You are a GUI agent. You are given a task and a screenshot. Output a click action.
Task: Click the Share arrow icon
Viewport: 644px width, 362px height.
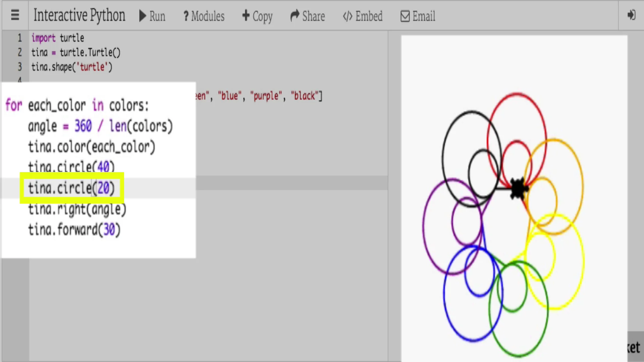pos(295,15)
